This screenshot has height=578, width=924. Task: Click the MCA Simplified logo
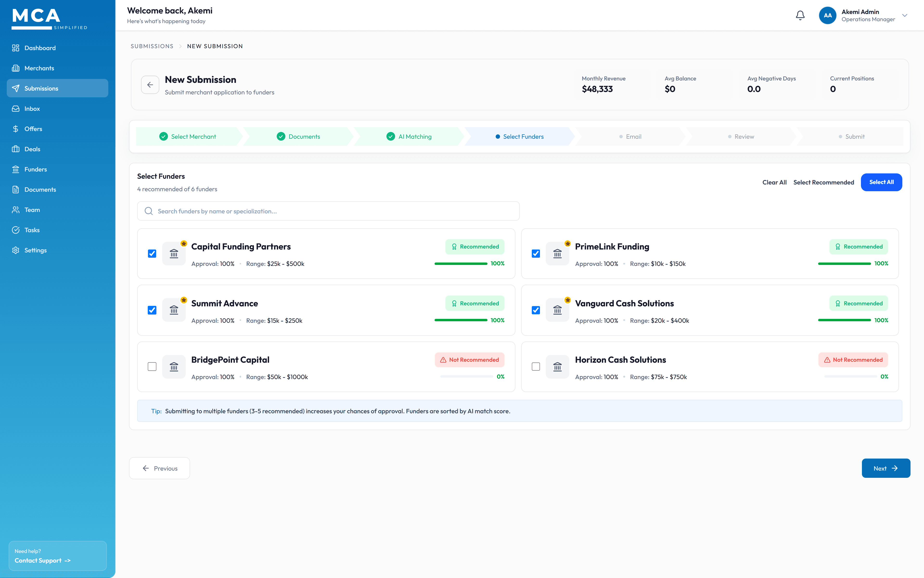(49, 19)
